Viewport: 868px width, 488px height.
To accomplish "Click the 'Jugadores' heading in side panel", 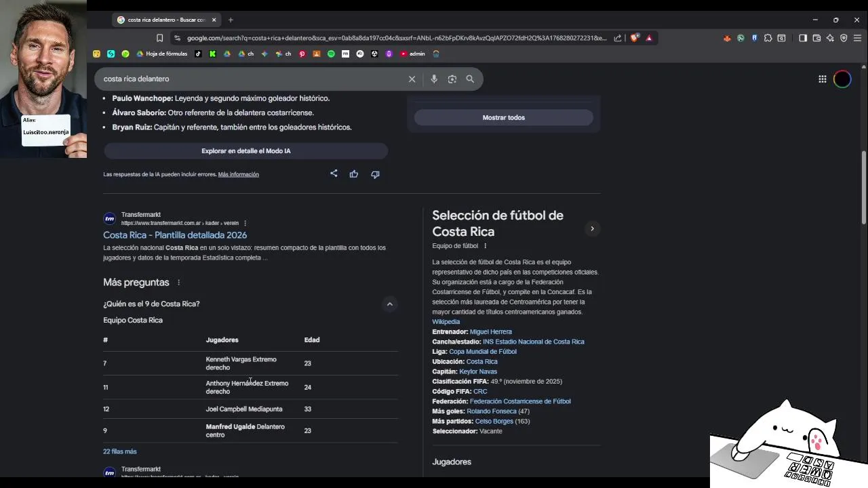I will tap(452, 462).
